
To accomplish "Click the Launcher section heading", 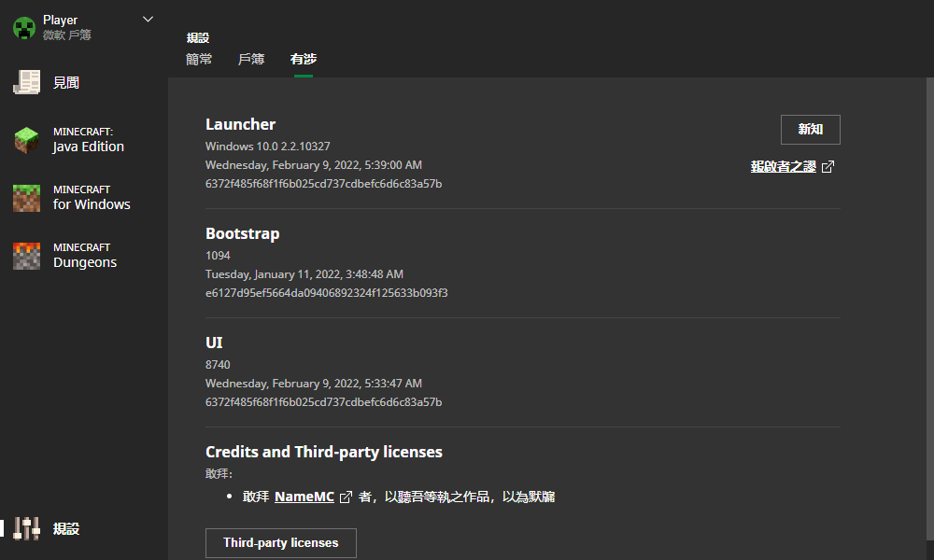I will (x=241, y=124).
